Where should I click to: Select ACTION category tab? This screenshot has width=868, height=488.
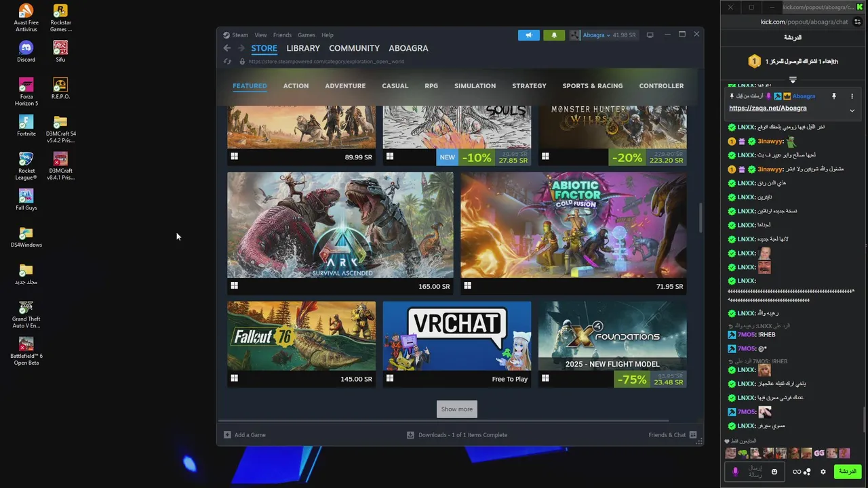[x=296, y=86]
